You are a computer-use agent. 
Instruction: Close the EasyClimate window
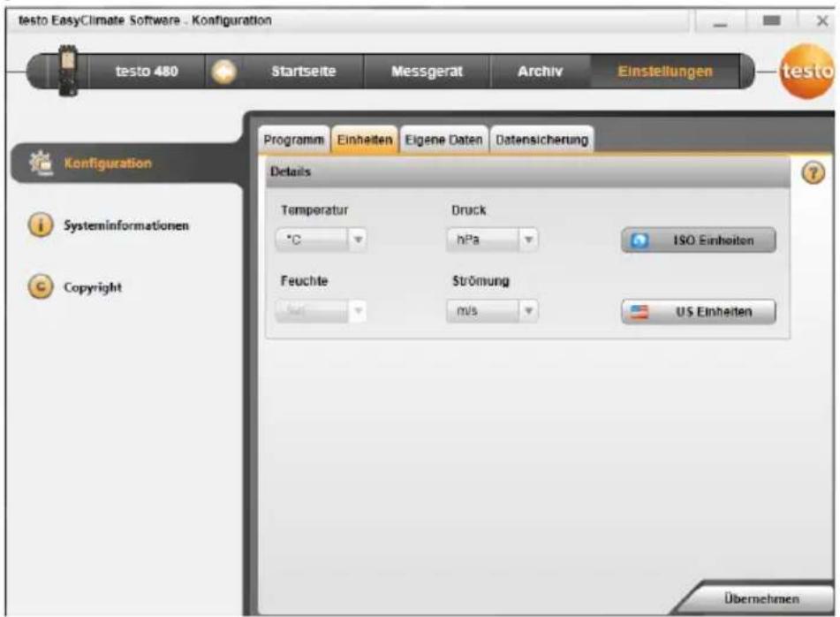click(821, 21)
